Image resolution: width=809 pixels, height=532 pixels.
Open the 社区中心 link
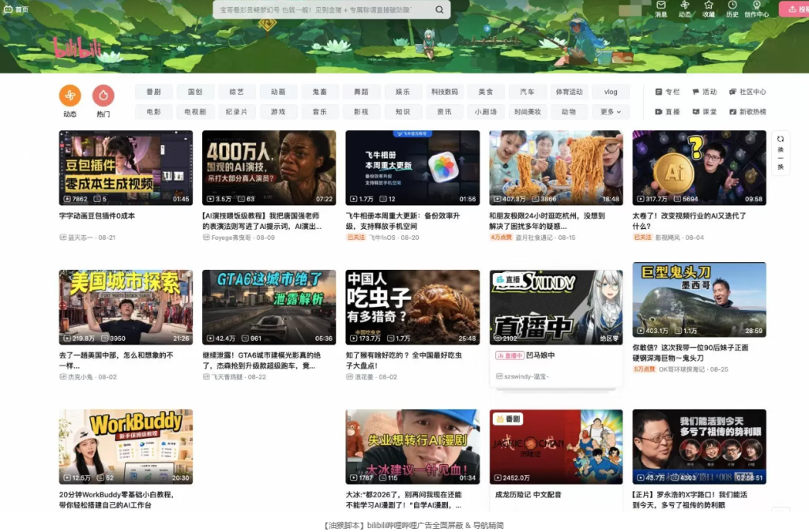(747, 92)
